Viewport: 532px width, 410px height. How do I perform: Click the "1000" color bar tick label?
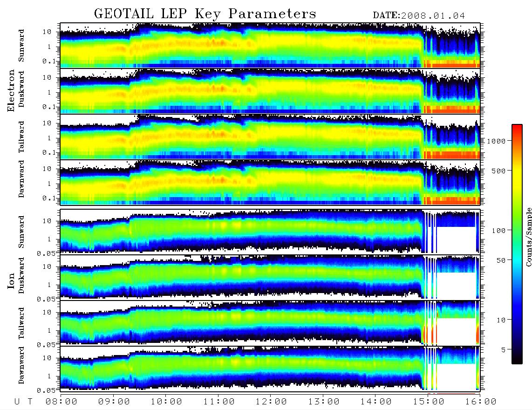point(496,141)
